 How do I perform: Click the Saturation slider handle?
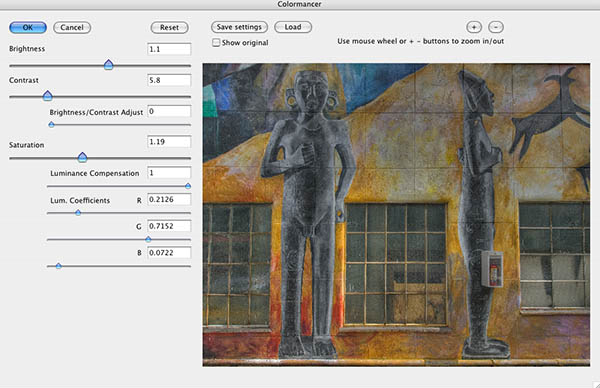tap(82, 157)
